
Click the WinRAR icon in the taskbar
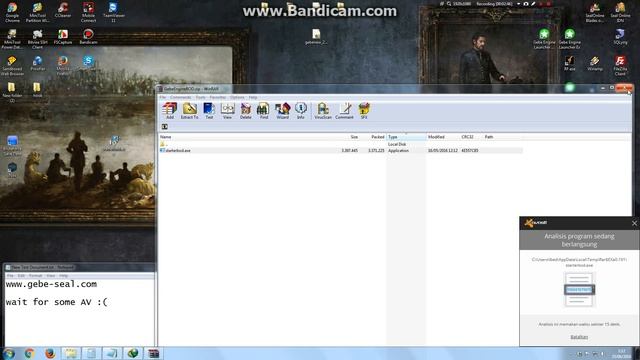153,353
